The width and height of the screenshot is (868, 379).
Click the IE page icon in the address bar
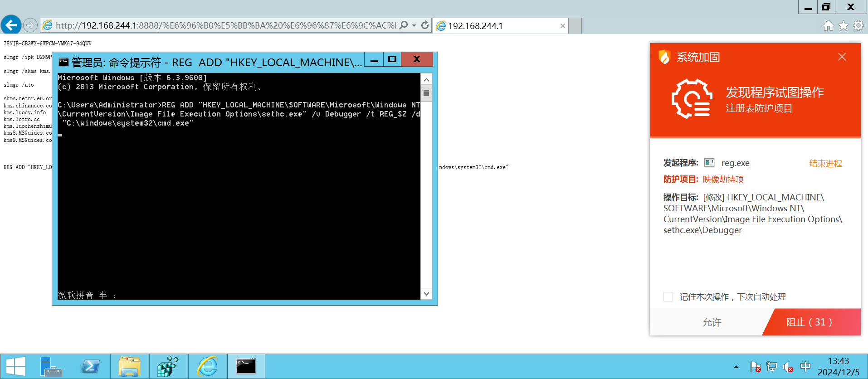tap(48, 25)
